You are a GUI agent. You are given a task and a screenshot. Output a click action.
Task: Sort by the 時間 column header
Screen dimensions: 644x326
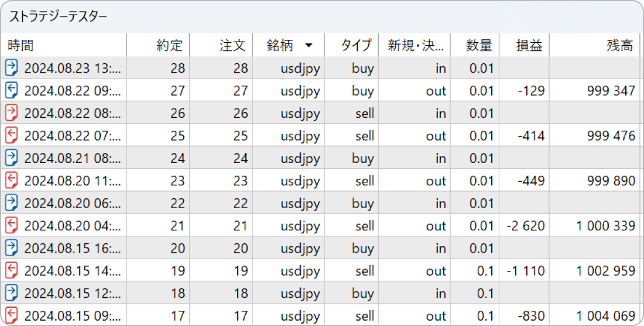tap(21, 46)
